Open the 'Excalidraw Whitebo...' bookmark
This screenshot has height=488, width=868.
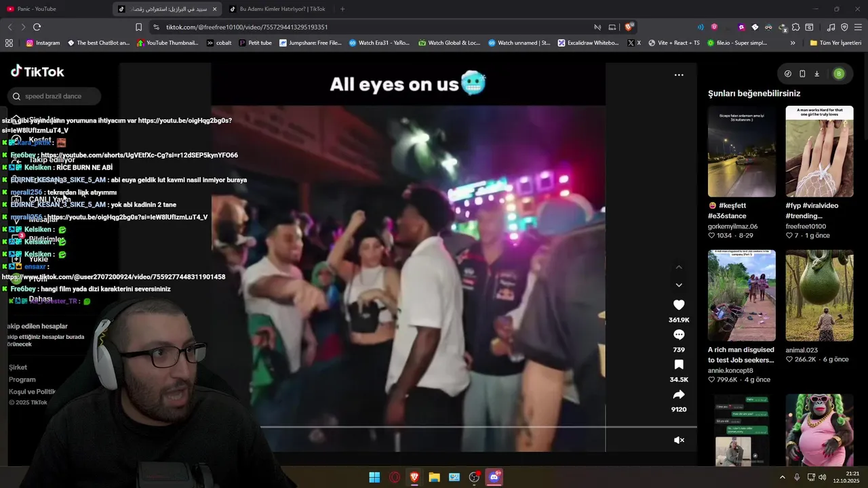click(x=589, y=43)
